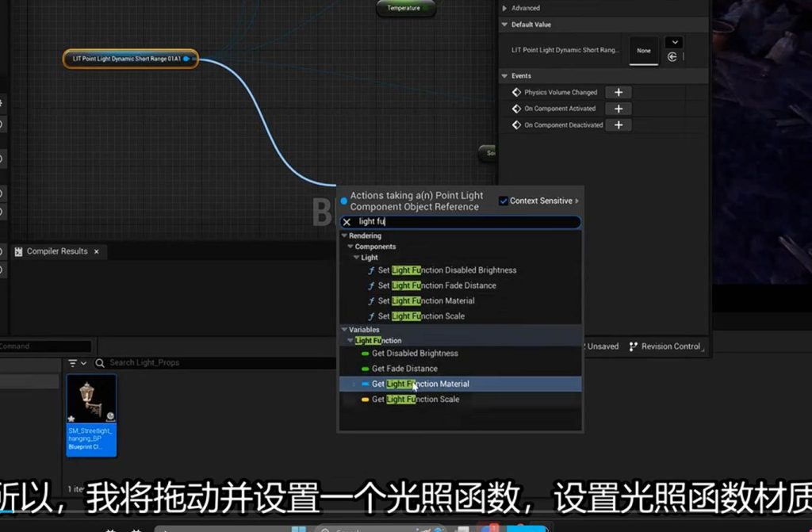
Task: Click the use-selected-asset arrow icon
Action: click(672, 57)
